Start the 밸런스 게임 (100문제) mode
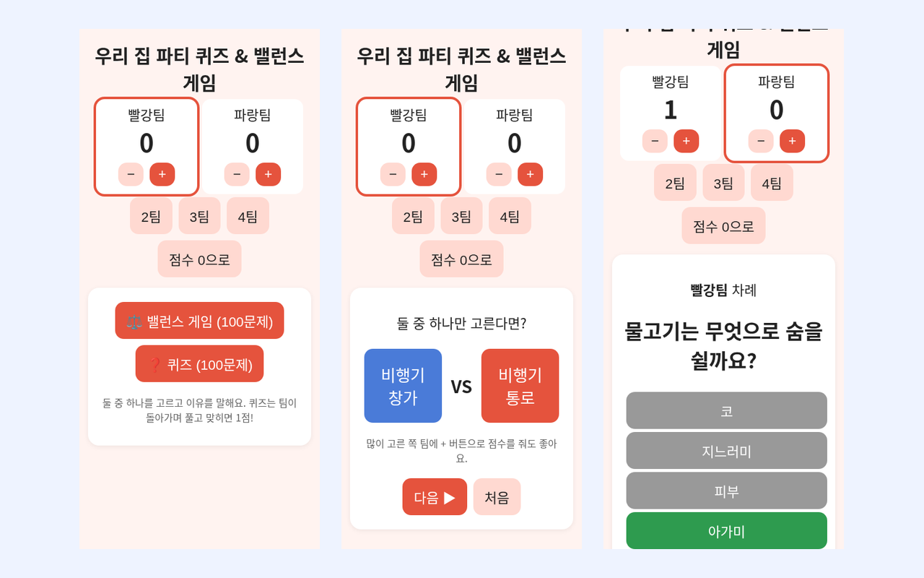Image resolution: width=924 pixels, height=578 pixels. (199, 321)
